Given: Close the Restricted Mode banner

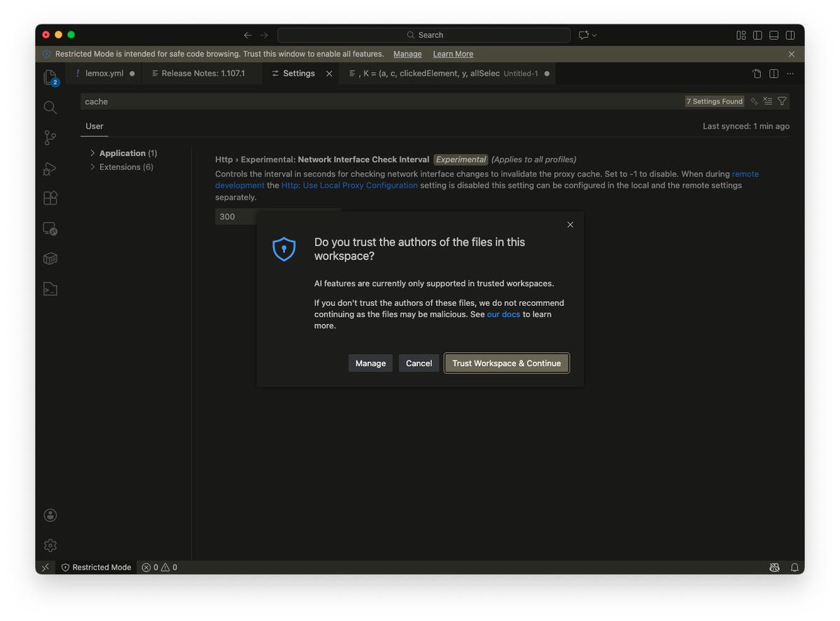Looking at the screenshot, I should [x=792, y=54].
